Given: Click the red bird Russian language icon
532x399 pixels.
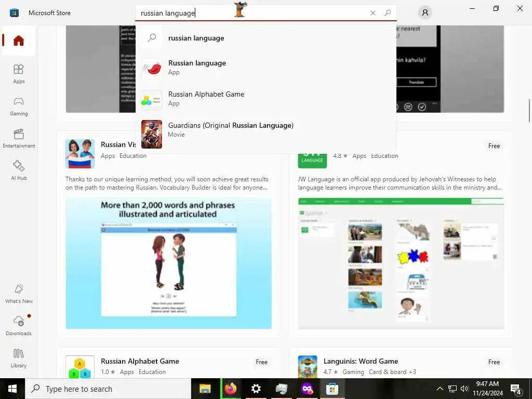Looking at the screenshot, I should [x=151, y=69].
